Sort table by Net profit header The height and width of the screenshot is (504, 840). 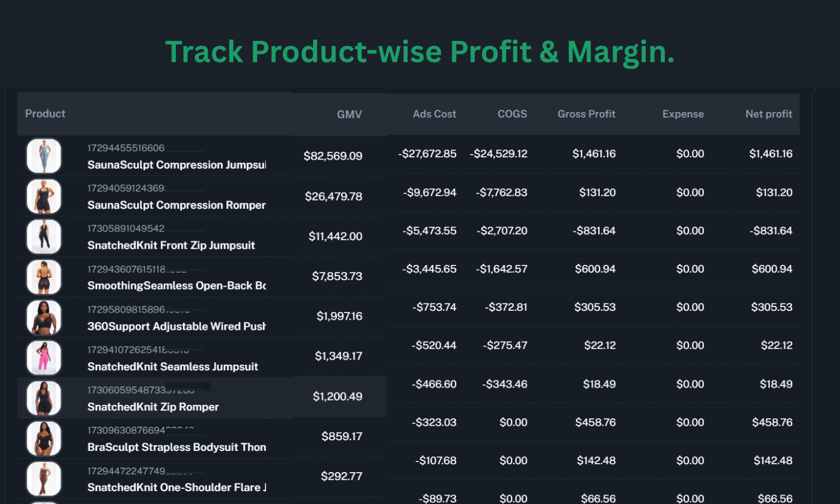[x=768, y=114]
